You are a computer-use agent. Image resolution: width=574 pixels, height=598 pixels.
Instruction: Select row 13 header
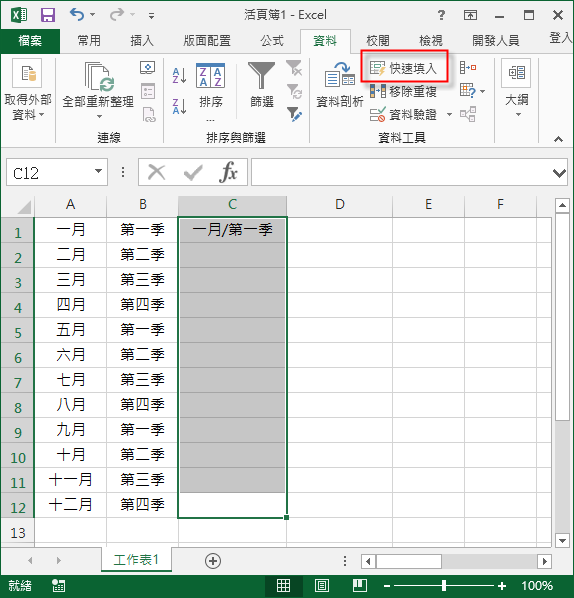coord(18,532)
